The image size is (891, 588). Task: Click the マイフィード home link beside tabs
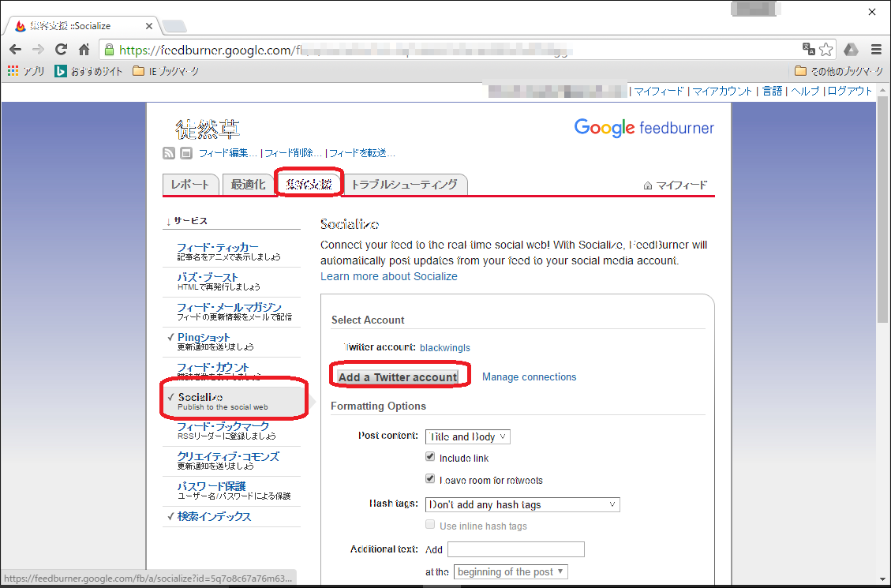675,185
